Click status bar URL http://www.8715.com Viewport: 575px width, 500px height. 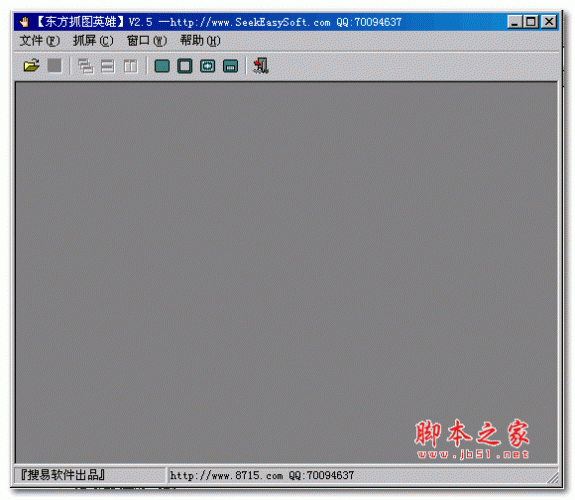(x=226, y=476)
